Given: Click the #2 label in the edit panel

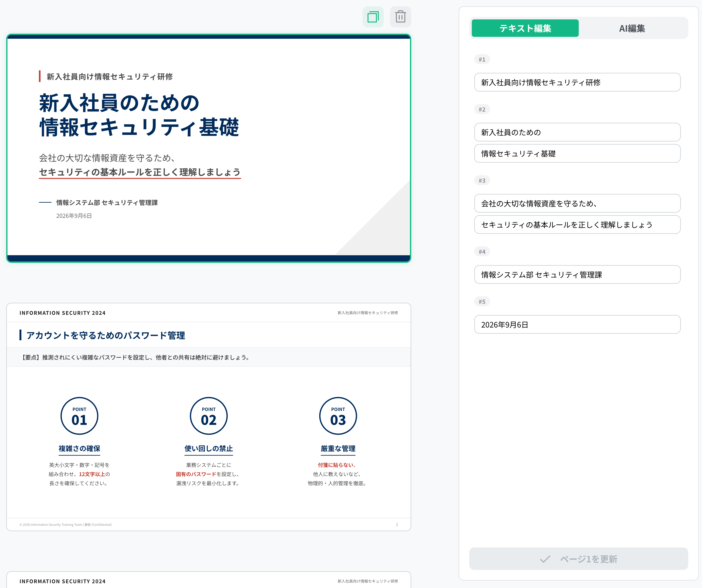Looking at the screenshot, I should coord(482,109).
